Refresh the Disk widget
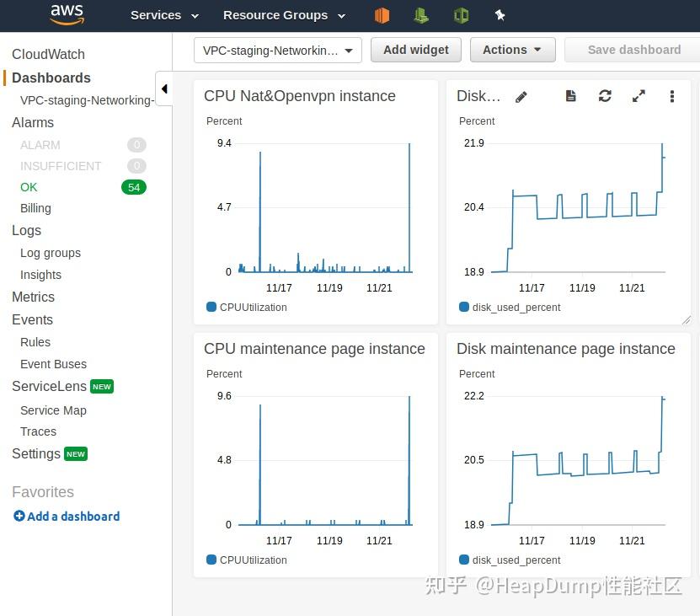Viewport: 700px width, 616px height. pyautogui.click(x=605, y=96)
